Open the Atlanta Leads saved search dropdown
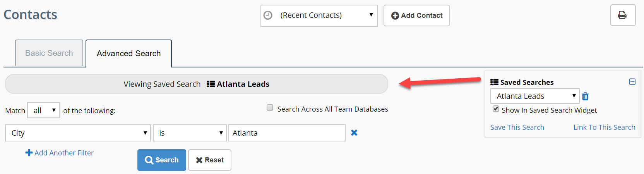Viewport: 644px width, 174px height. pyautogui.click(x=535, y=96)
